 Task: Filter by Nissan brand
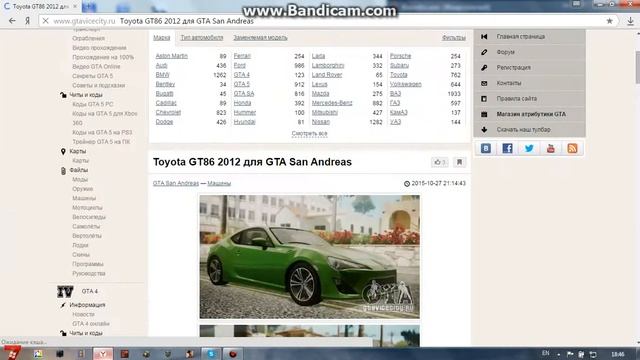click(x=320, y=122)
